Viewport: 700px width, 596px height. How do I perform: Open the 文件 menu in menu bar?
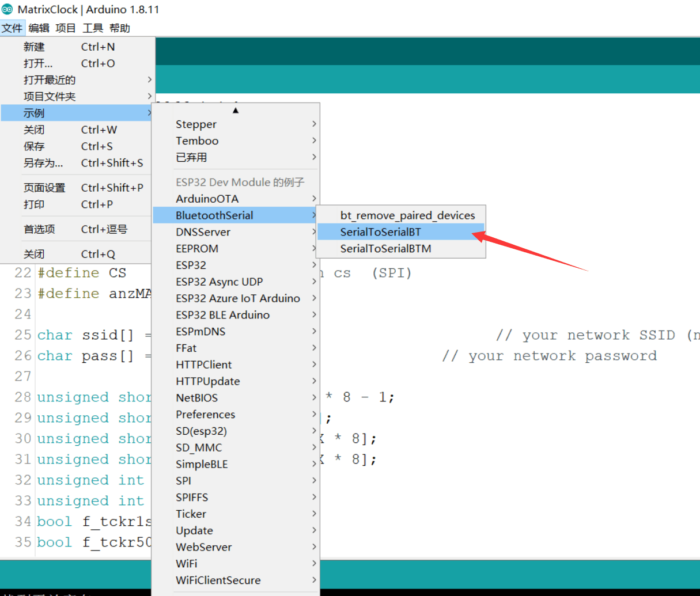tap(12, 28)
